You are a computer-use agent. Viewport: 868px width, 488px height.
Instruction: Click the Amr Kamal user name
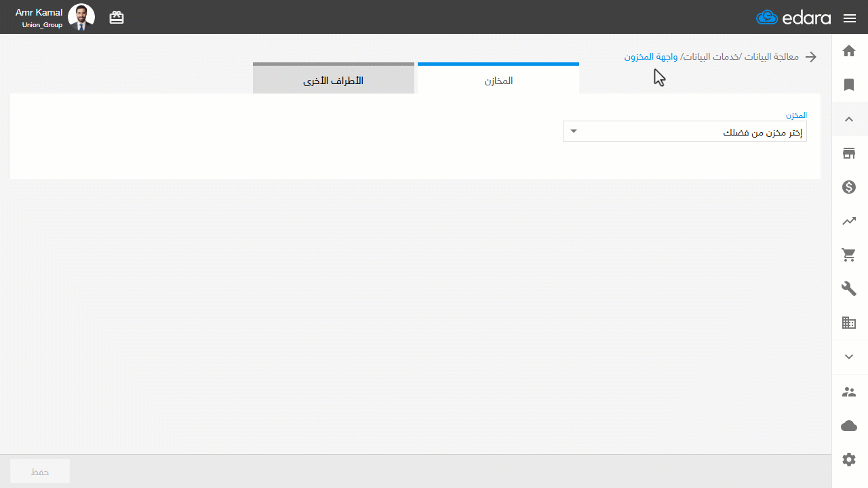point(39,12)
